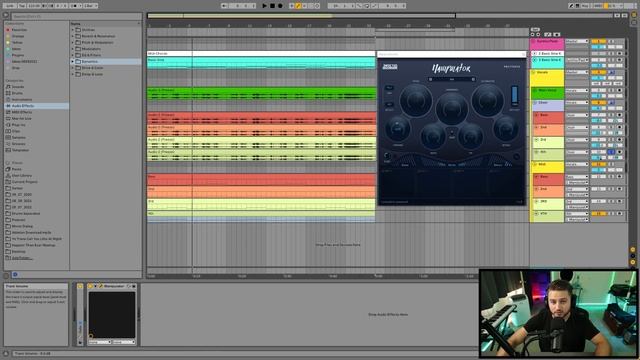The width and height of the screenshot is (640, 360).
Task: Click the Manipulator center Harmonics knob
Action: click(451, 108)
